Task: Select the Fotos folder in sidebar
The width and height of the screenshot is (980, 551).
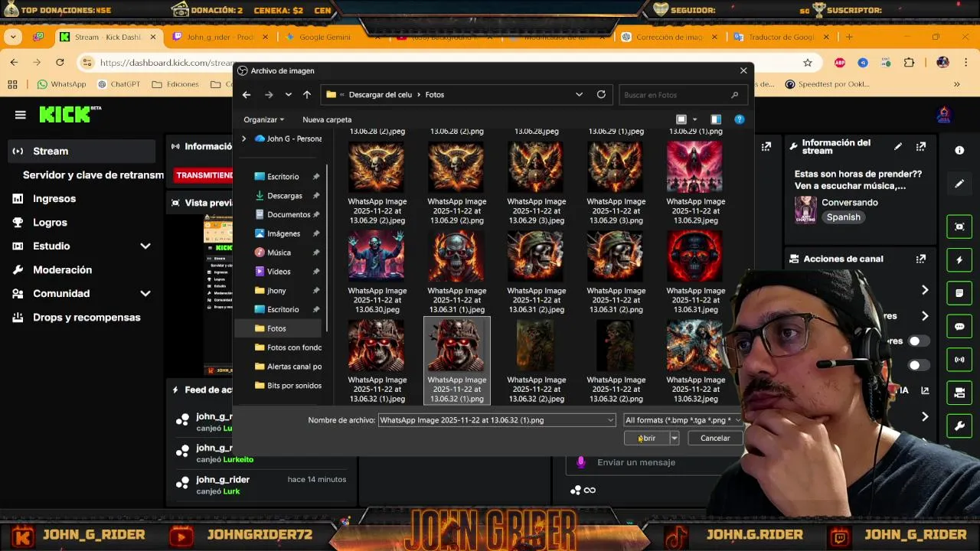Action: (276, 328)
